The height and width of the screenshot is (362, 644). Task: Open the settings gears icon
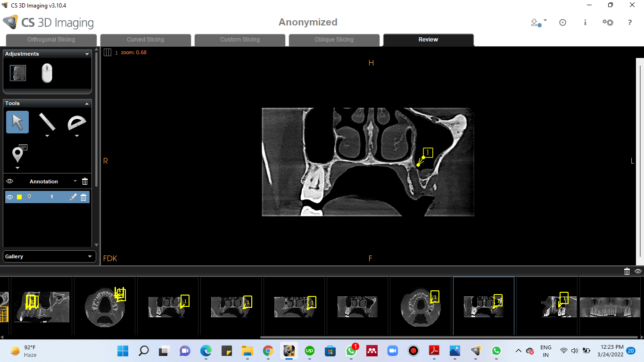(608, 22)
